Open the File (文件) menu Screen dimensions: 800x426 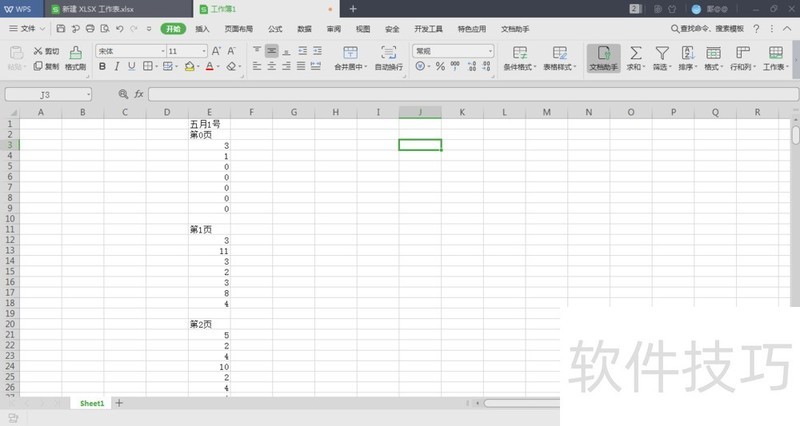pyautogui.click(x=28, y=29)
